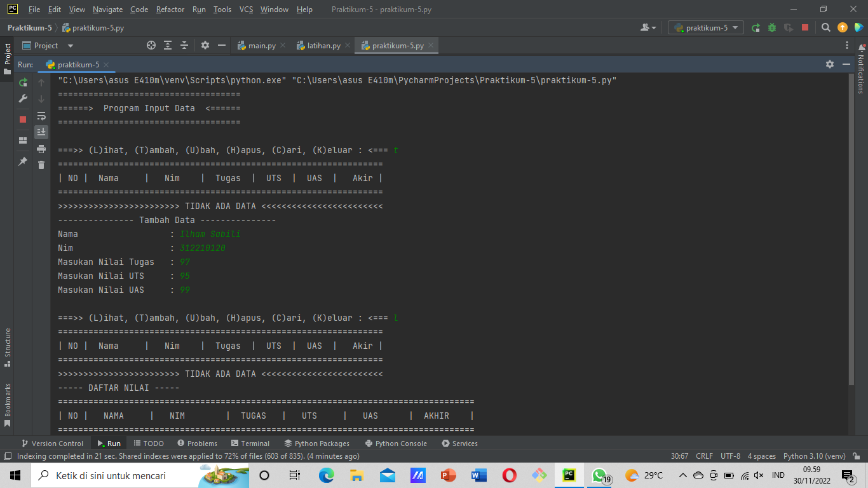Open the Navigate menu
Screen dimensions: 868x488
[x=107, y=10]
